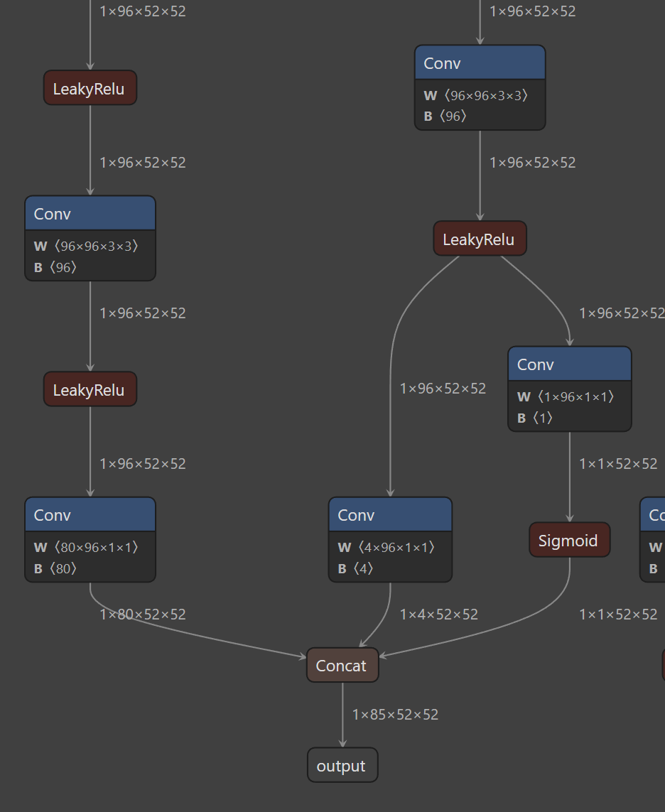Select the Sigmoid node

[x=568, y=541]
